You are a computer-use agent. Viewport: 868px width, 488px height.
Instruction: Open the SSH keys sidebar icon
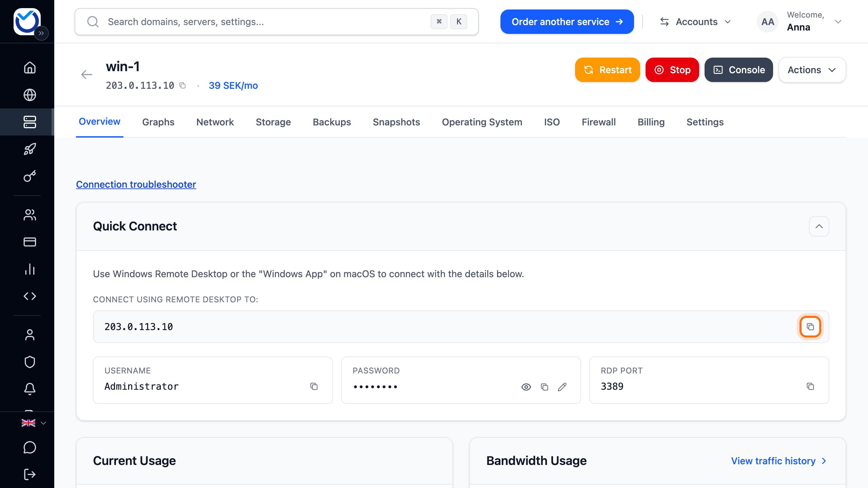coord(30,176)
